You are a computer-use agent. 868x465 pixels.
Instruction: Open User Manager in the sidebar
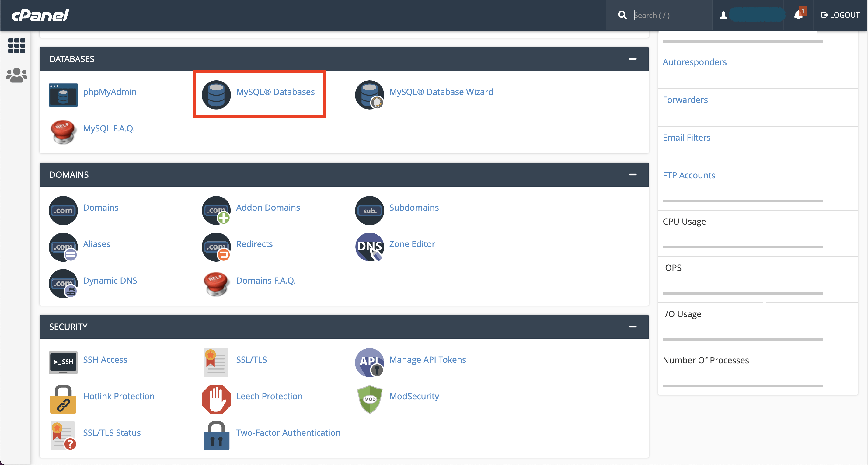tap(16, 75)
